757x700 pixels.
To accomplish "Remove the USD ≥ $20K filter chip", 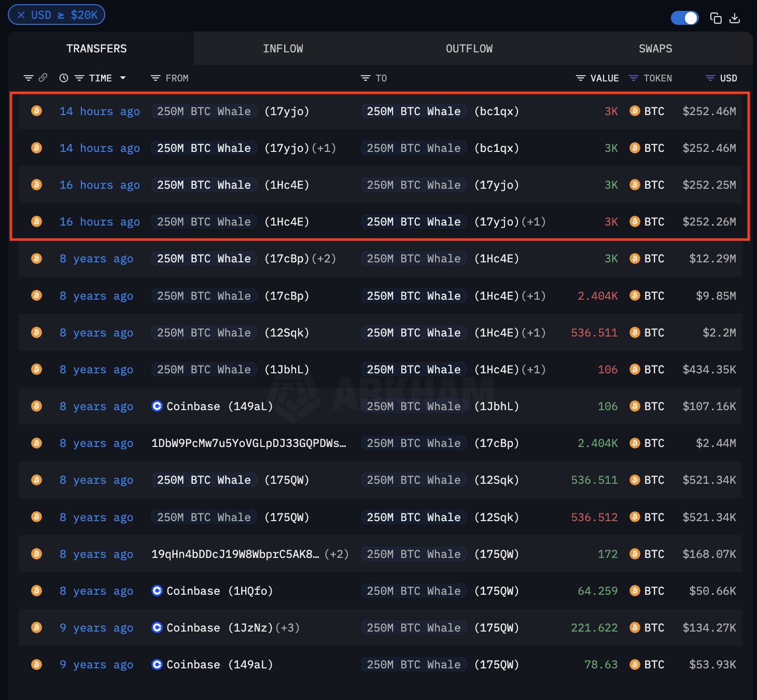I will (x=21, y=15).
